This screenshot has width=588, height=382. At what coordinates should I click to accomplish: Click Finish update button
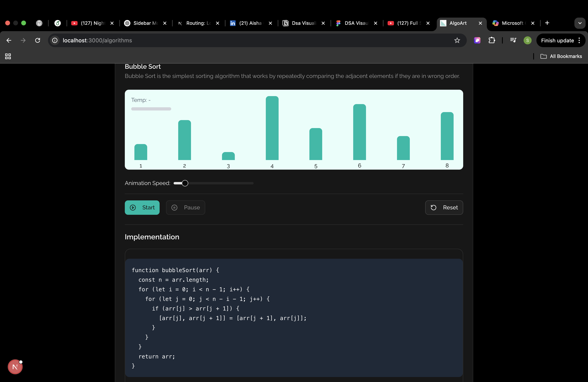tap(557, 41)
